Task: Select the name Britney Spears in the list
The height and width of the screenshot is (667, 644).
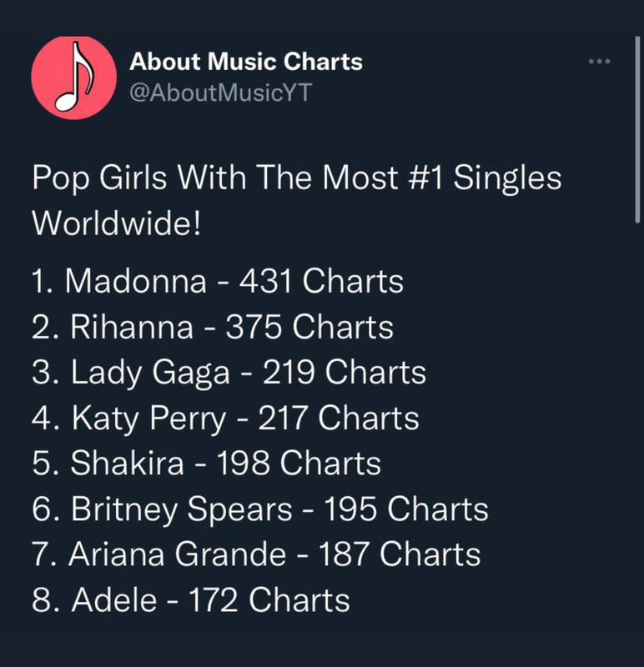Action: pyautogui.click(x=182, y=509)
